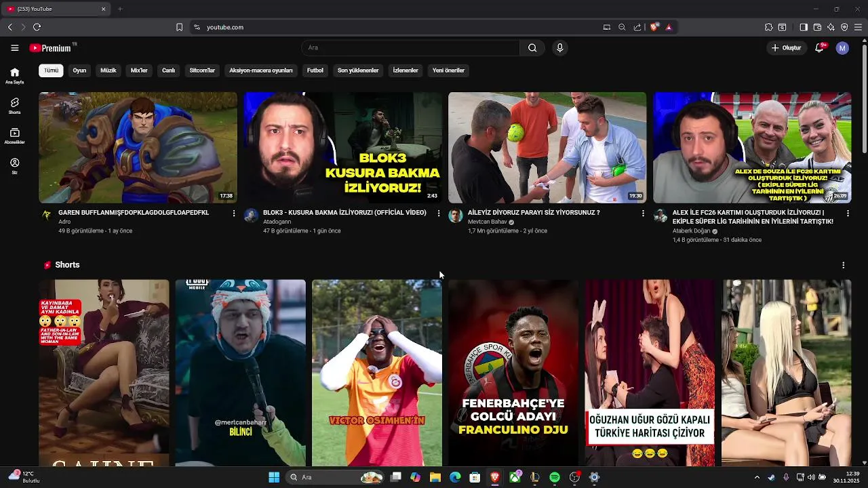Select the Tümü filter chip
Viewport: 868px width, 488px height.
pyautogui.click(x=51, y=70)
